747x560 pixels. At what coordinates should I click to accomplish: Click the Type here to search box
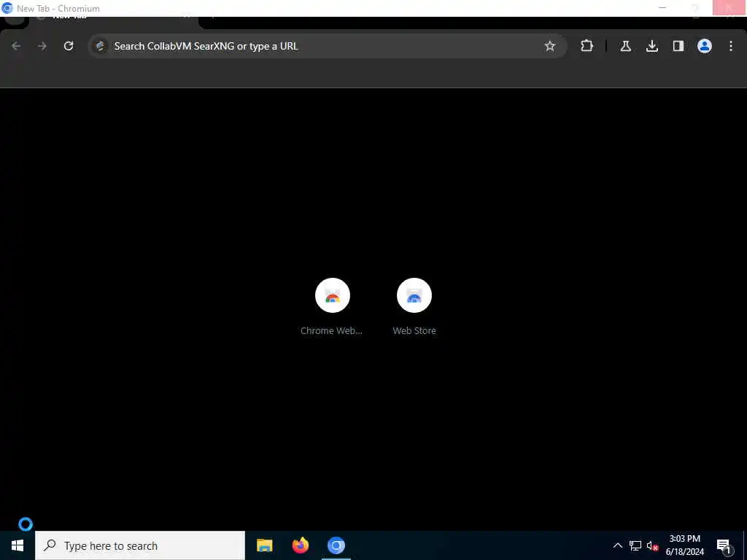point(140,545)
